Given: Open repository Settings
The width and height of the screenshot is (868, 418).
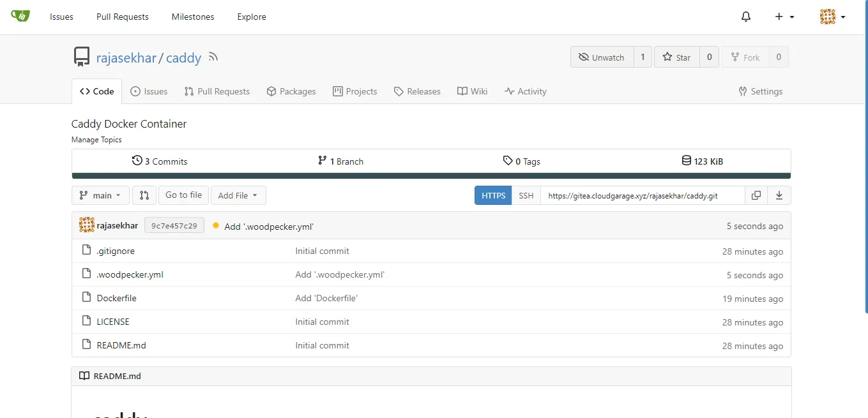Looking at the screenshot, I should click(761, 91).
